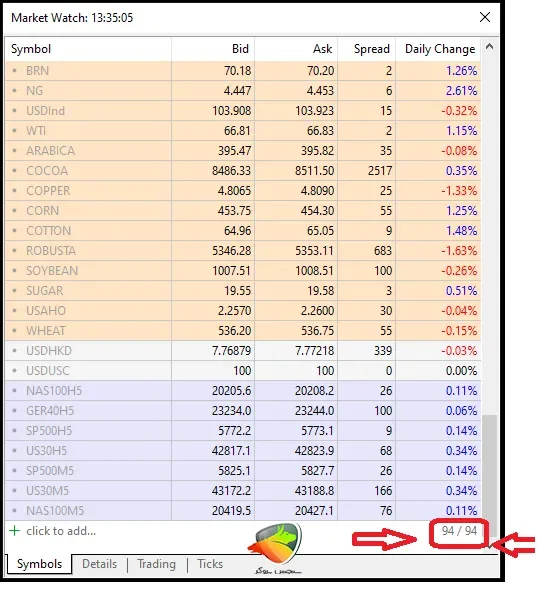This screenshot has width=537, height=595.
Task: Click the dot icon beside USDHKD
Action: click(14, 351)
